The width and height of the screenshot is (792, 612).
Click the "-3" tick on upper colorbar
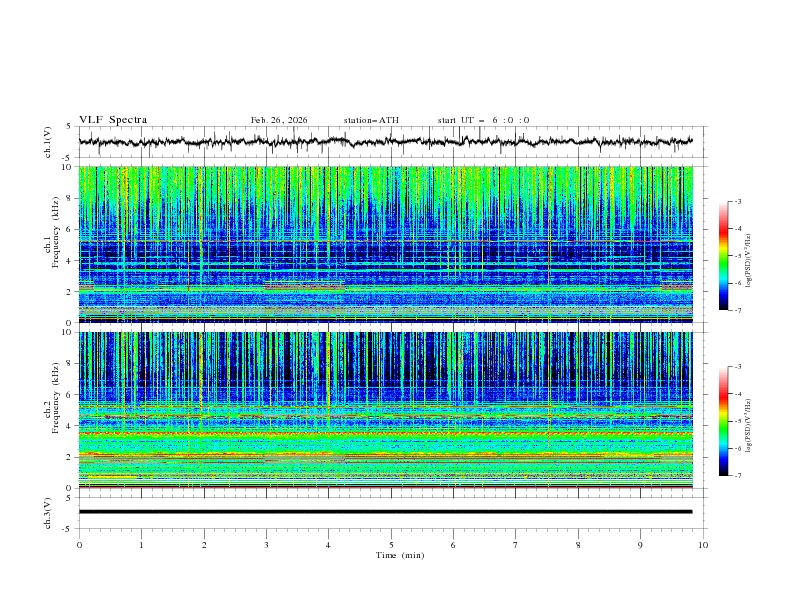click(738, 201)
